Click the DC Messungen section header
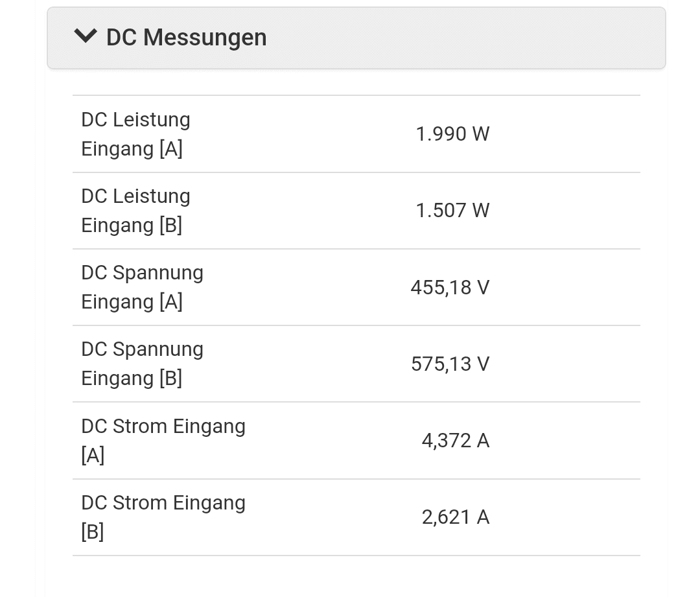The image size is (700, 597). (356, 38)
